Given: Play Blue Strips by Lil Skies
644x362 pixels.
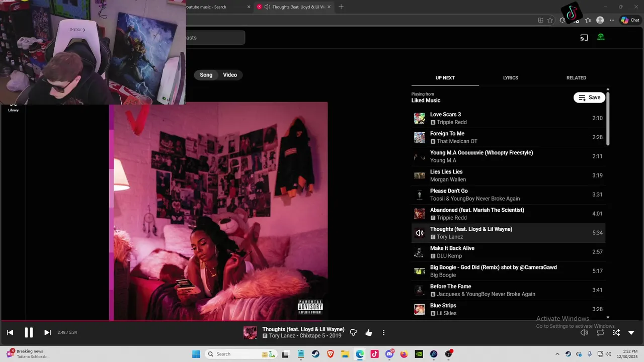Looking at the screenshot, I should click(508, 309).
